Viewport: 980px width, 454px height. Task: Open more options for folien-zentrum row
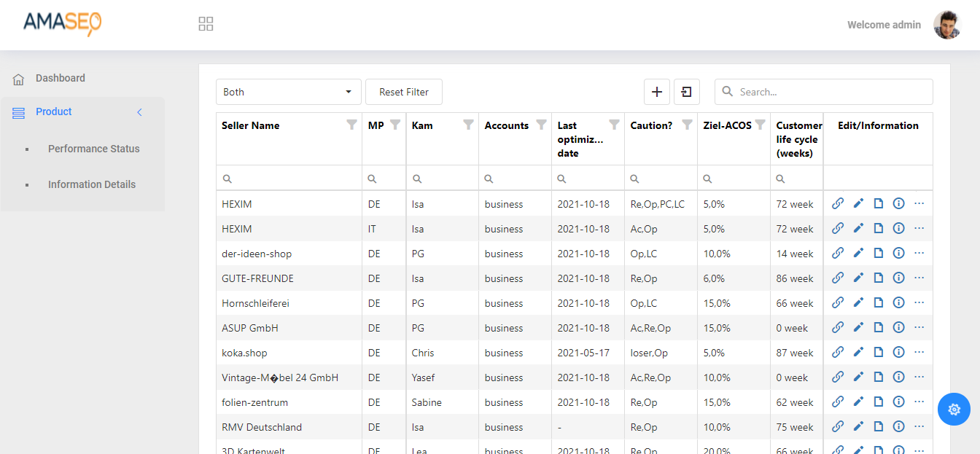coord(919,402)
